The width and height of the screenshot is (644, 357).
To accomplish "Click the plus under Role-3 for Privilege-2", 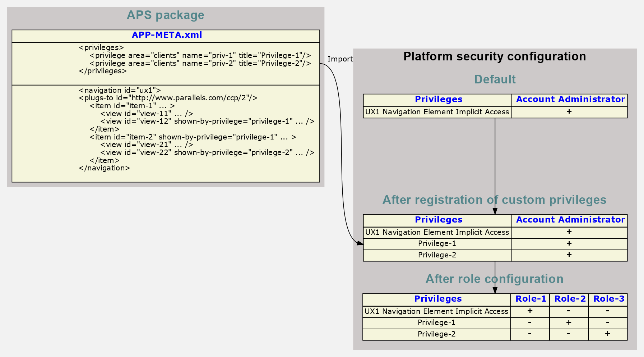I will tap(607, 334).
